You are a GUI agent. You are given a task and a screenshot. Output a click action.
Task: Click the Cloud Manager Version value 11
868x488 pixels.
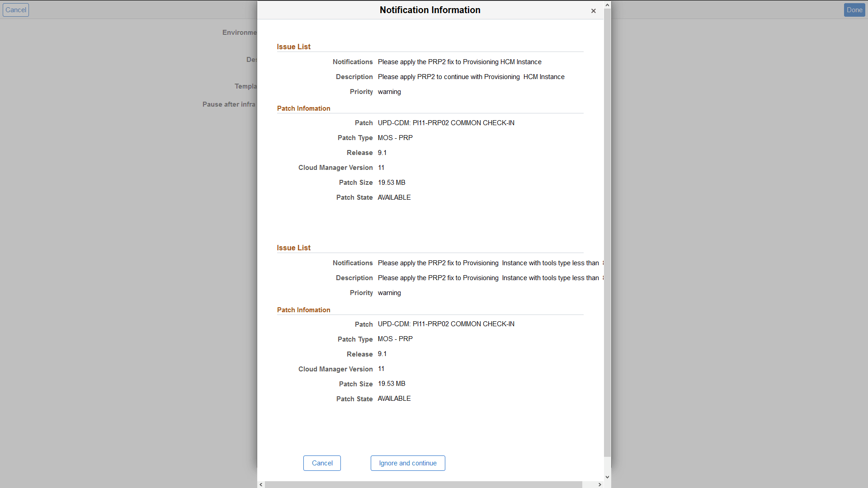381,168
